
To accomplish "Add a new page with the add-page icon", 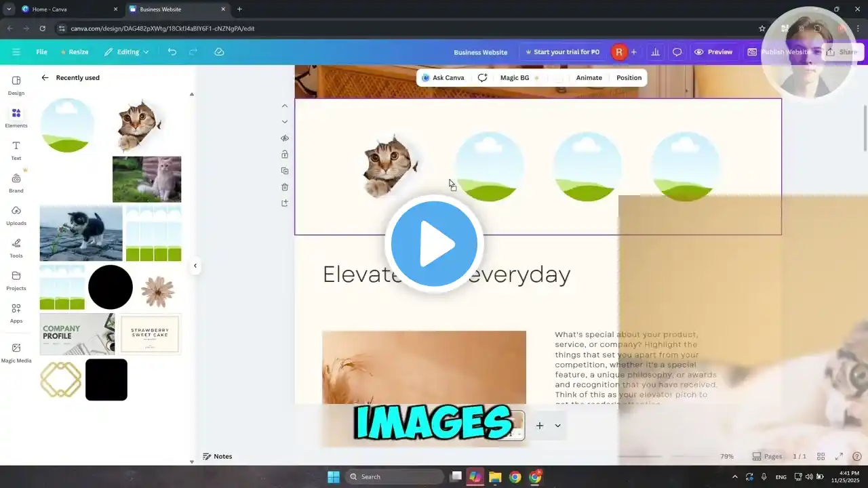I will (x=539, y=425).
